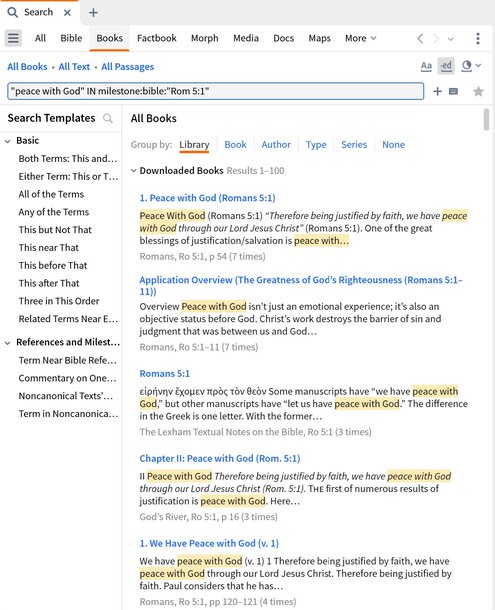The width and height of the screenshot is (495, 610).
Task: Go forward with the right arrow
Action: coord(436,39)
